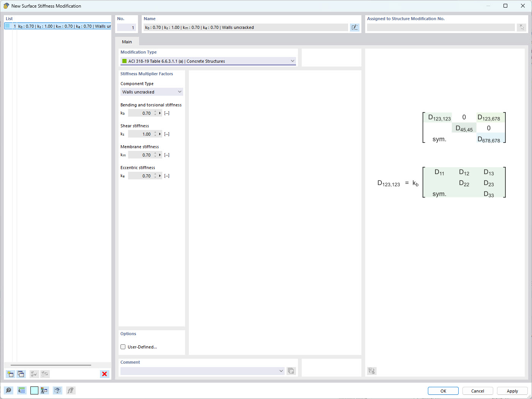The height and width of the screenshot is (399, 532).
Task: Expand the Comment dropdown
Action: click(x=281, y=371)
